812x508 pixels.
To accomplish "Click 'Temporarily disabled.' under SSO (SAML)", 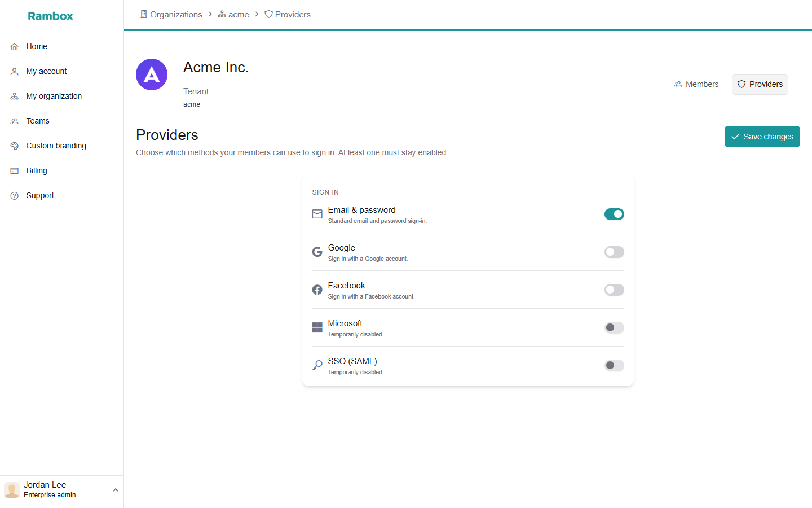I will pos(356,373).
